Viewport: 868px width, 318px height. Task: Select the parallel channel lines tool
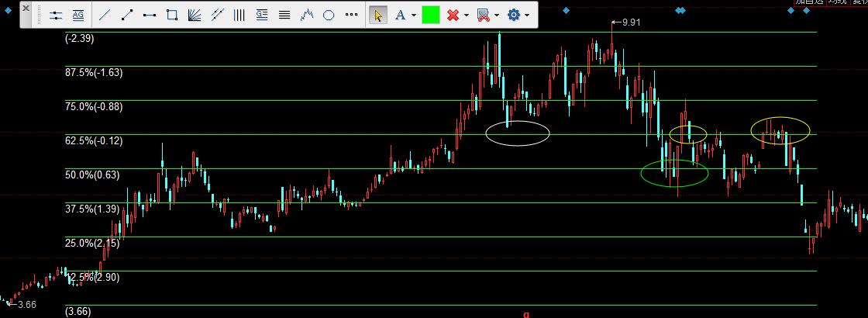217,16
